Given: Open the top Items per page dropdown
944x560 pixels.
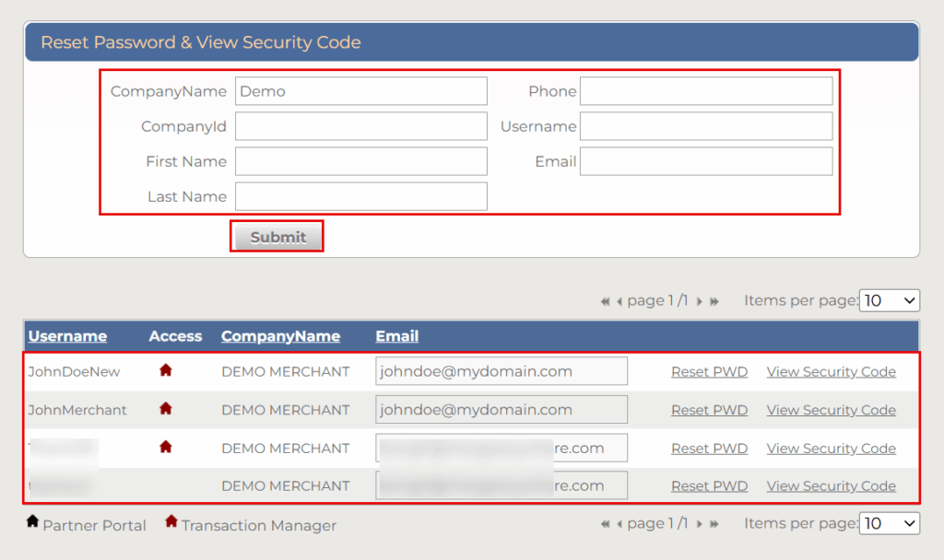Looking at the screenshot, I should point(889,300).
